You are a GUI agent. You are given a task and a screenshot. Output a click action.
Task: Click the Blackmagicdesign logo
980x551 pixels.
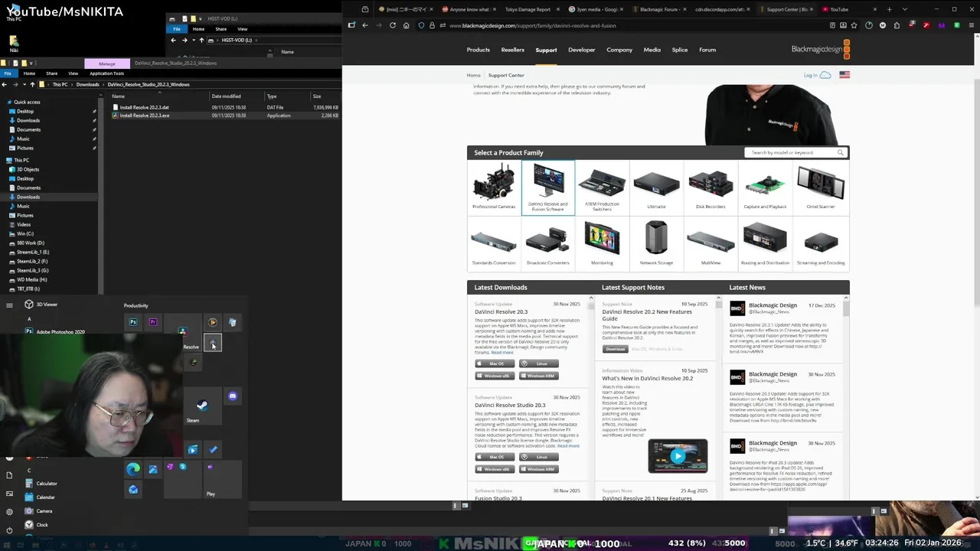point(820,50)
